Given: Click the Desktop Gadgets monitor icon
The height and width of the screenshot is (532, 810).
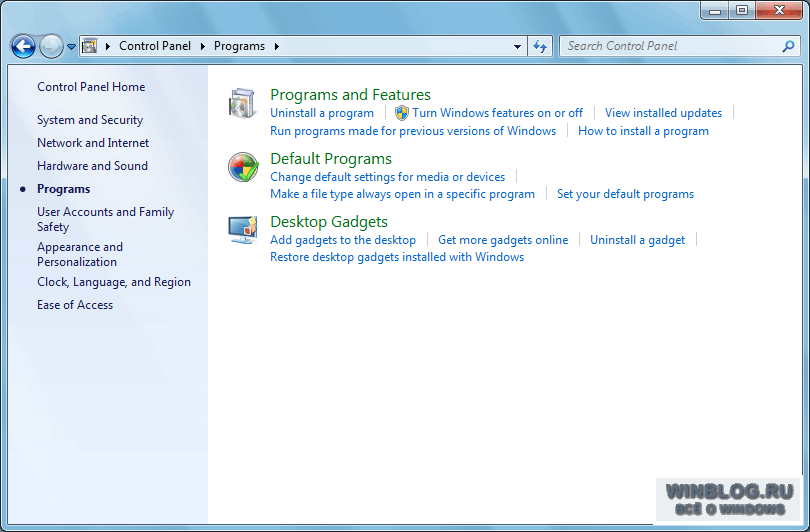Looking at the screenshot, I should tap(243, 230).
